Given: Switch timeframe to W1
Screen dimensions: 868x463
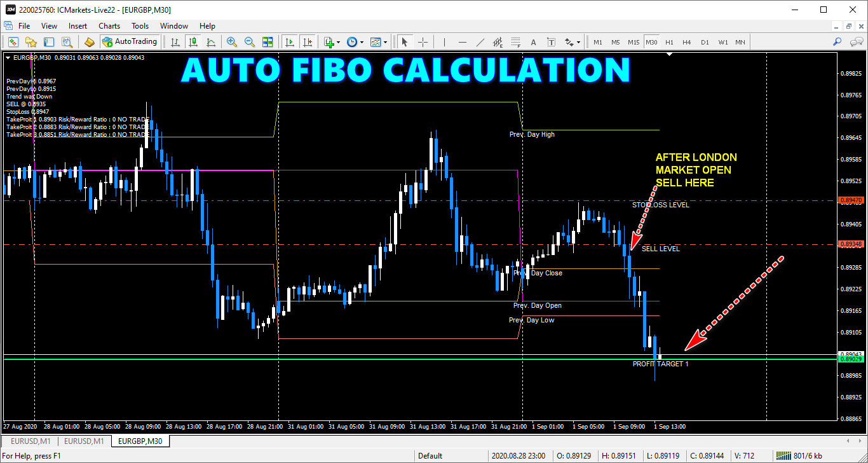Looking at the screenshot, I should tap(723, 42).
